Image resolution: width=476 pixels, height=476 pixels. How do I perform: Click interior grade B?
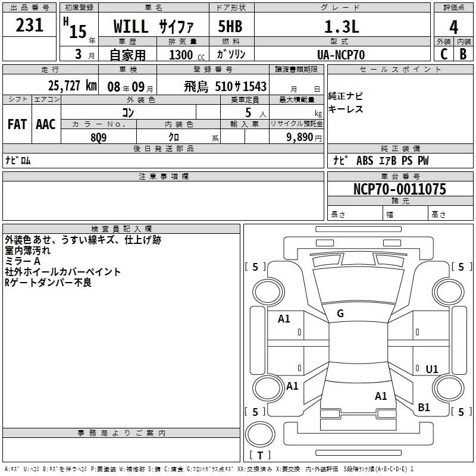pos(463,54)
